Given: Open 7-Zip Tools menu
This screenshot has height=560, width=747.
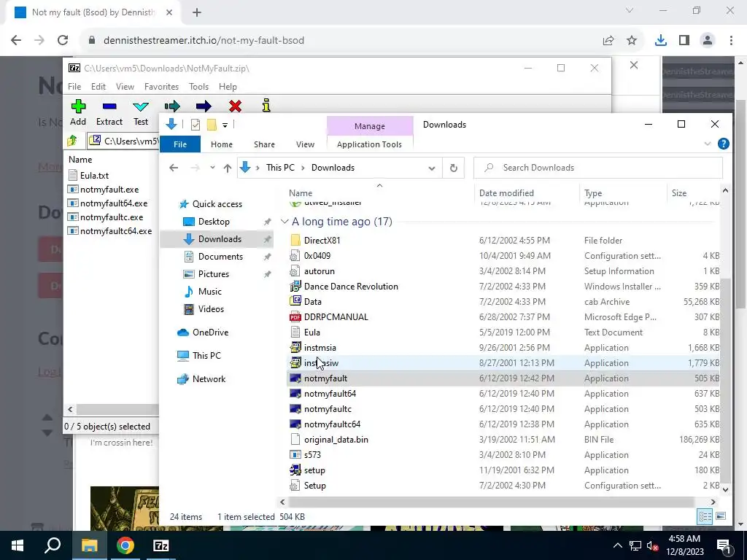Looking at the screenshot, I should pyautogui.click(x=198, y=87).
